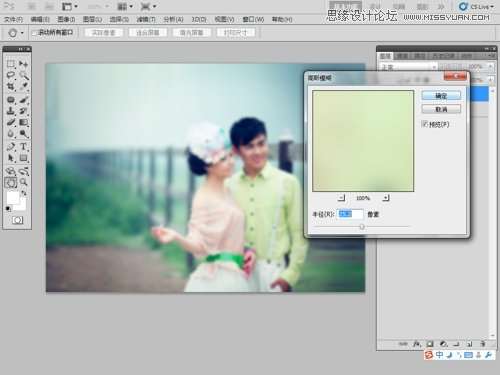Click the background color swatch

tap(22, 207)
